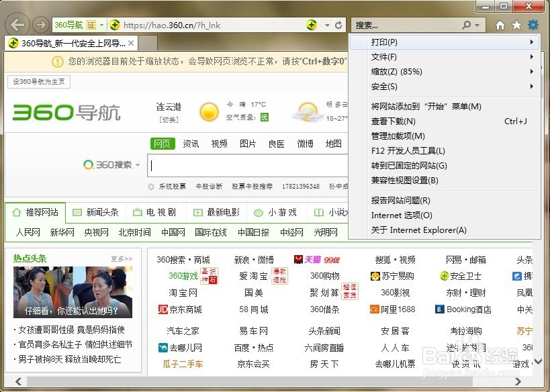
Task: Click the 360导航 logo
Action: pyautogui.click(x=66, y=113)
